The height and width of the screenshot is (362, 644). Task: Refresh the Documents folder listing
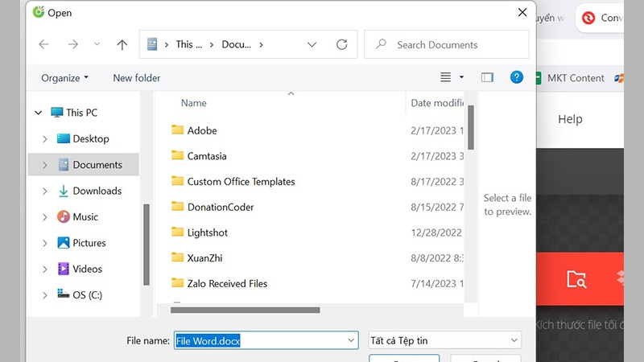(342, 45)
